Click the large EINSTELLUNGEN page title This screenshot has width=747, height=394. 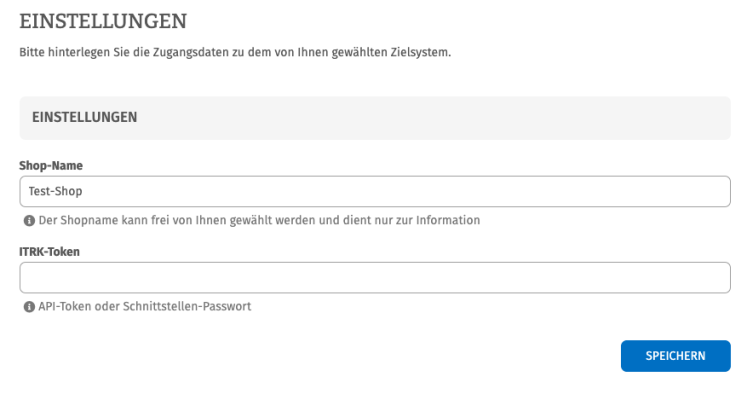[103, 21]
